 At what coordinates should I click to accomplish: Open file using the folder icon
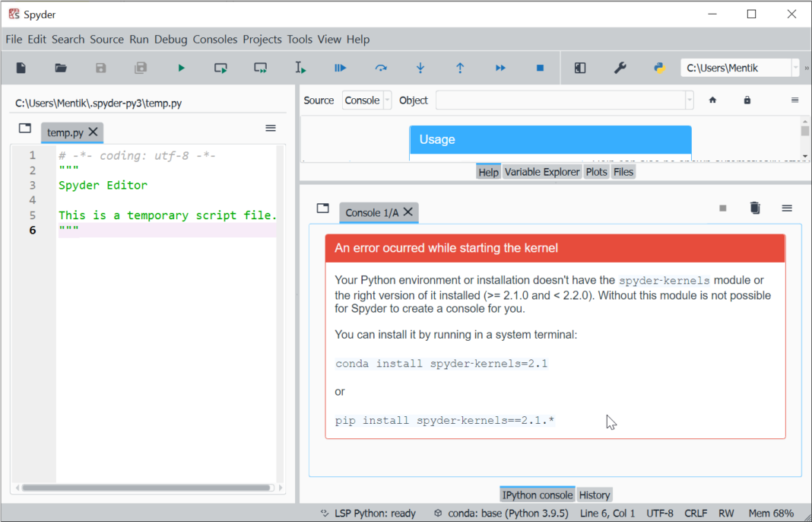click(61, 68)
